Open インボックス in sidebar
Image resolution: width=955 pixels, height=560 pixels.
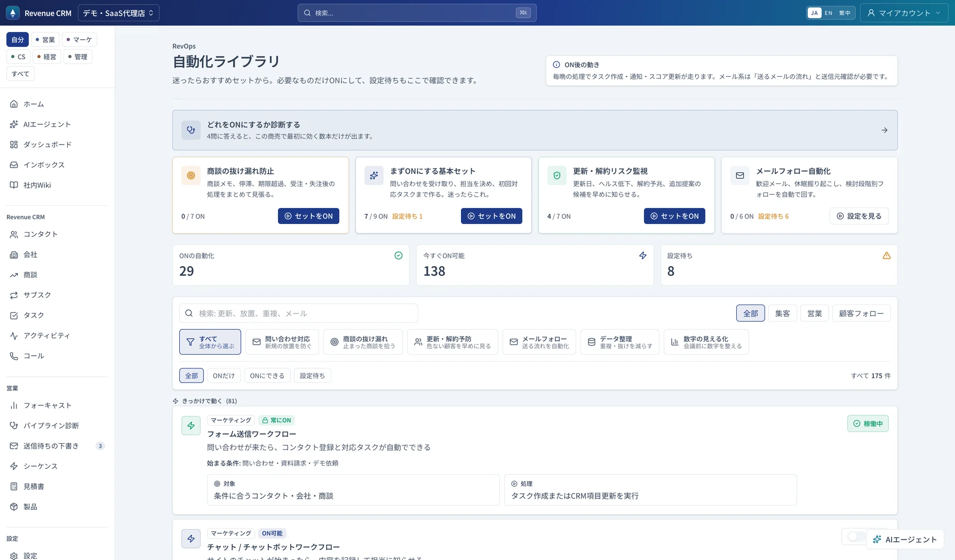[x=57, y=165]
